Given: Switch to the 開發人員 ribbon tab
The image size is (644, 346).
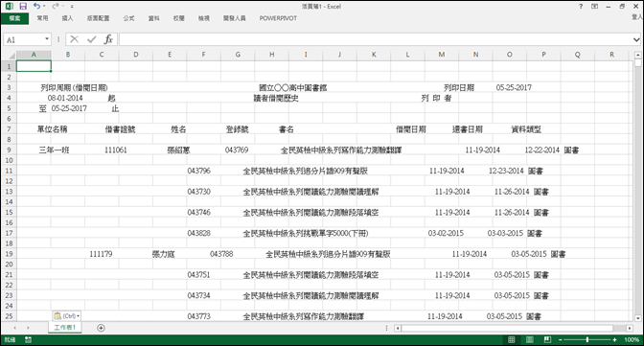Looking at the screenshot, I should tap(235, 18).
